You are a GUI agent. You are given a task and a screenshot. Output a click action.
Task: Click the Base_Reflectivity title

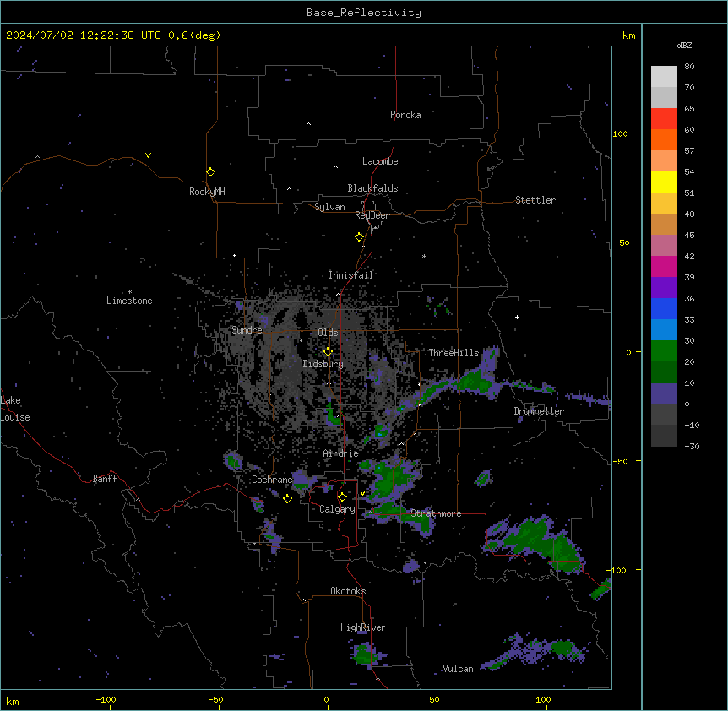coord(364,13)
